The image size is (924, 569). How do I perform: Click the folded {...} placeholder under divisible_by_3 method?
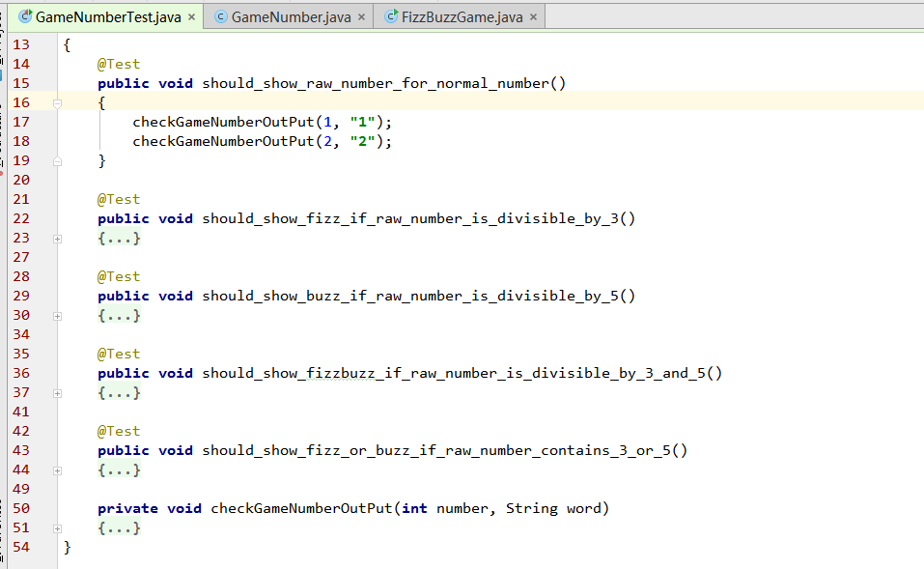click(x=119, y=239)
